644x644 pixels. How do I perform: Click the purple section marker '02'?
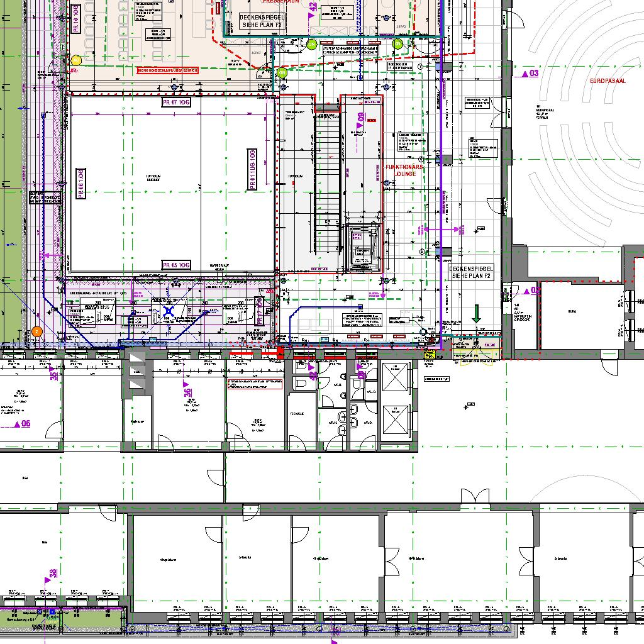(531, 291)
